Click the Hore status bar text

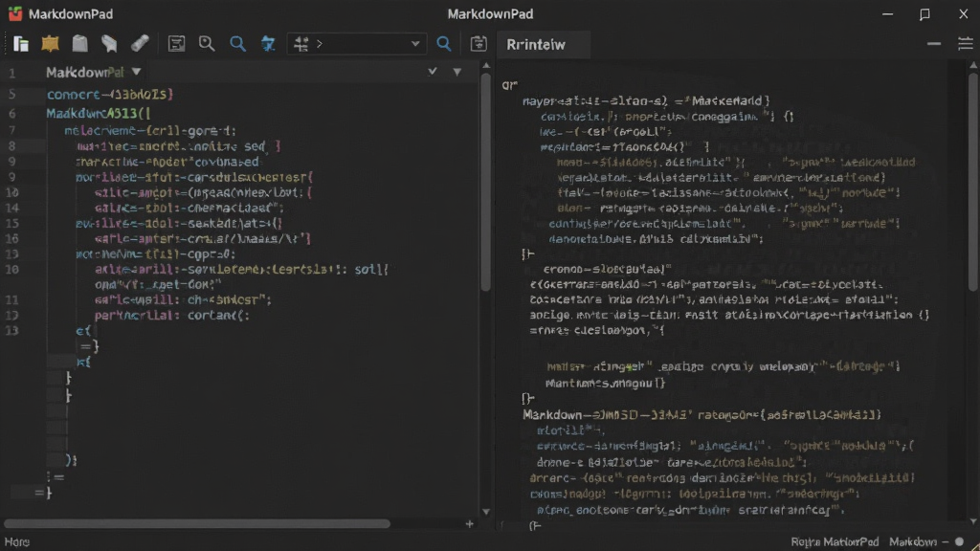click(17, 541)
